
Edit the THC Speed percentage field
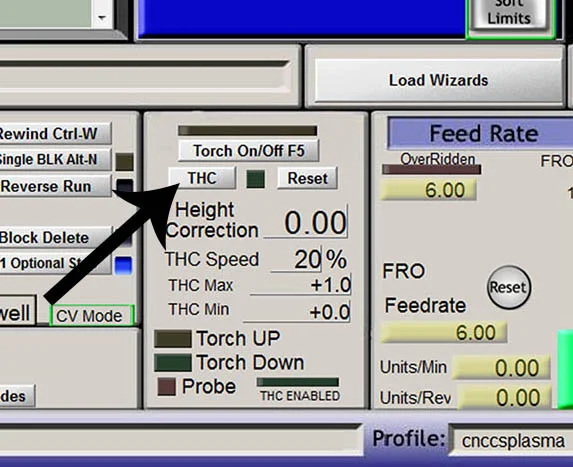click(296, 259)
